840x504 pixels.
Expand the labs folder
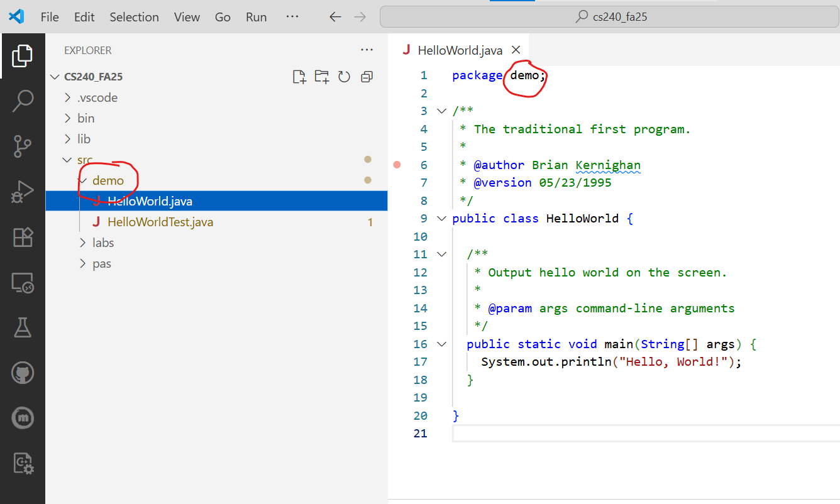[83, 243]
